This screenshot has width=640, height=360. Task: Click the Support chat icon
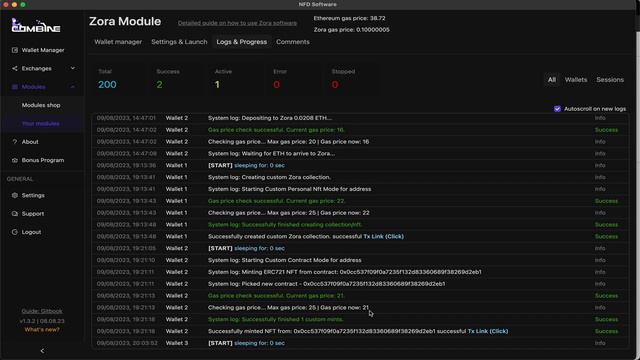pyautogui.click(x=15, y=214)
